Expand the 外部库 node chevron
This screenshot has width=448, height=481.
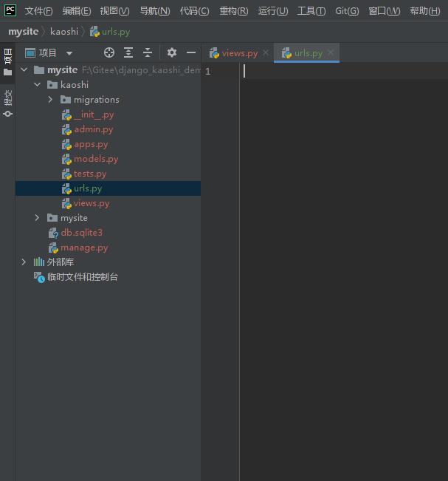pos(24,262)
